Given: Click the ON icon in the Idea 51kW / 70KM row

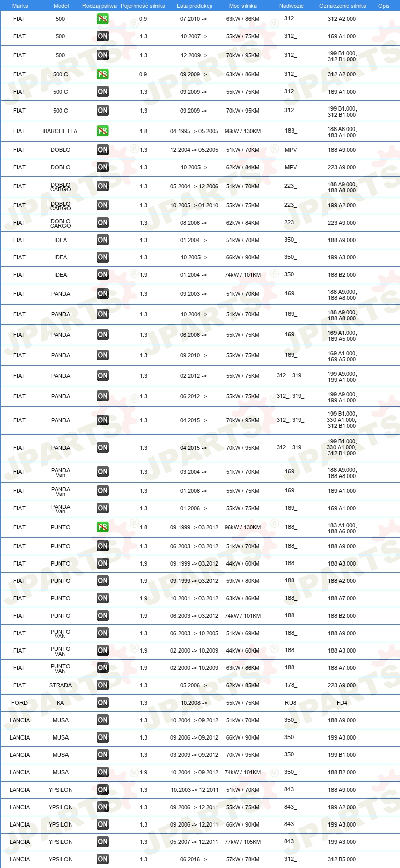Looking at the screenshot, I should [x=103, y=240].
